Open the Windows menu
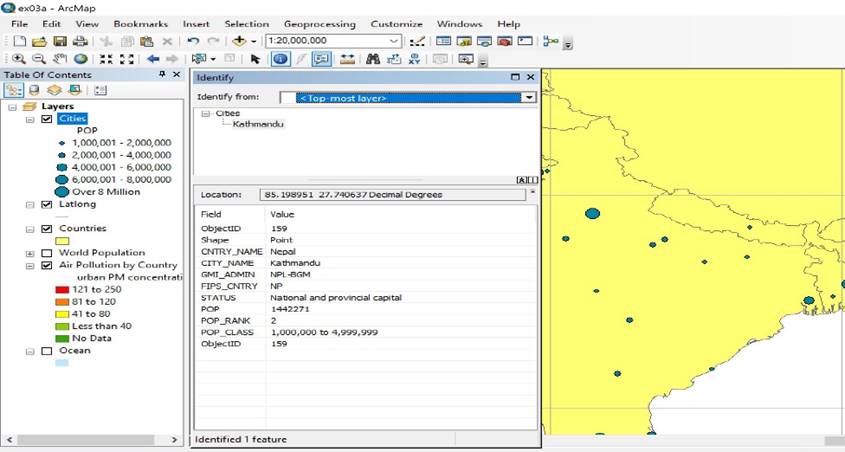Image resolution: width=845 pixels, height=452 pixels. click(460, 24)
